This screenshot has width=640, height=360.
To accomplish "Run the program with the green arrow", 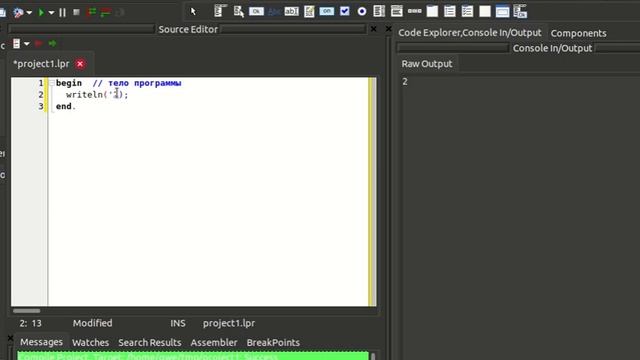I will [x=41, y=13].
